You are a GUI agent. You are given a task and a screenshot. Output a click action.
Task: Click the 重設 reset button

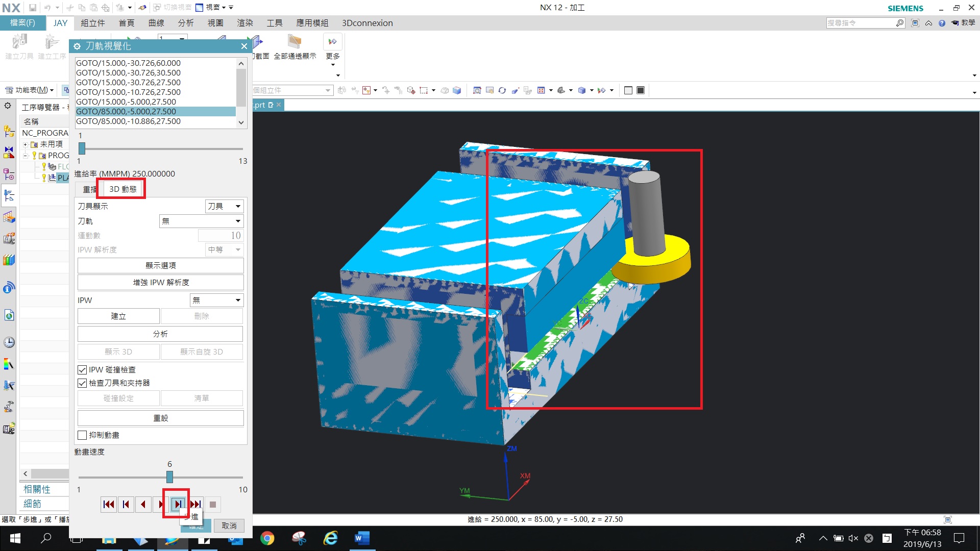(160, 418)
